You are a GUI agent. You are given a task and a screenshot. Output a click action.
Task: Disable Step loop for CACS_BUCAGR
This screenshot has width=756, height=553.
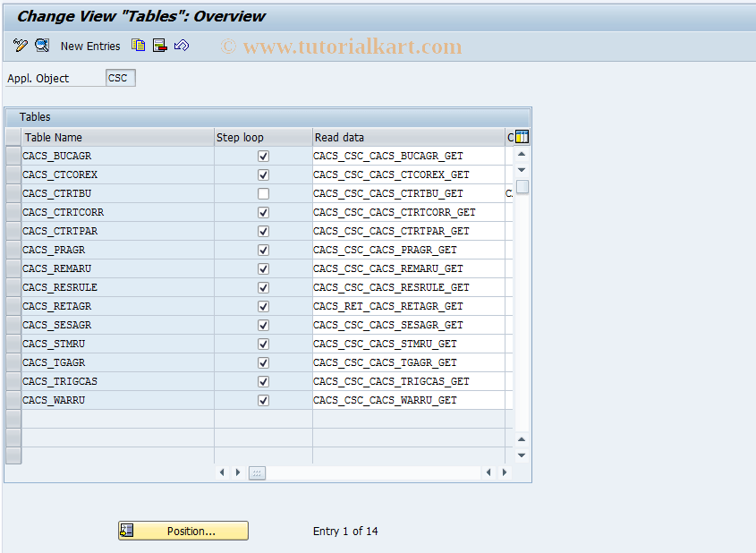(x=262, y=156)
